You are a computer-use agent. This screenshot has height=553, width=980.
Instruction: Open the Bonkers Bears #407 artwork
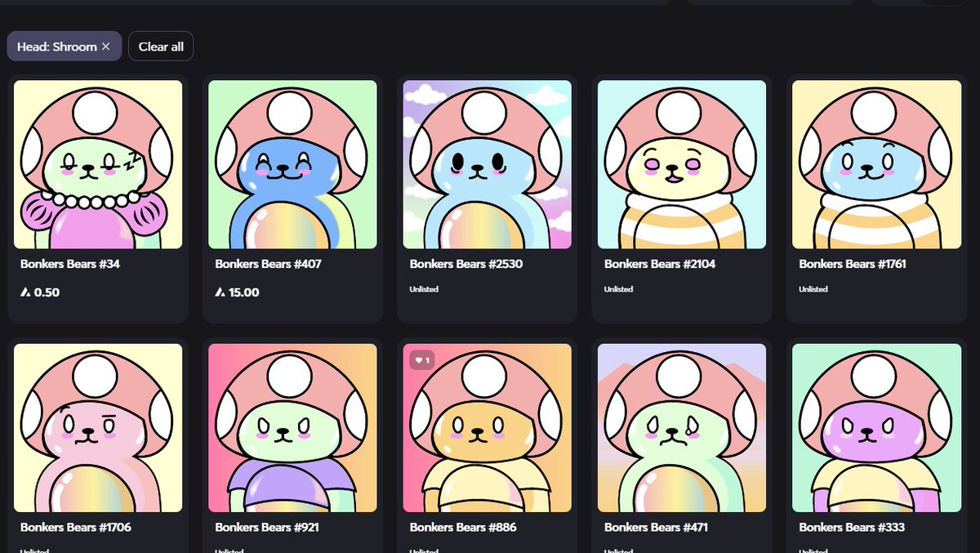tap(292, 163)
